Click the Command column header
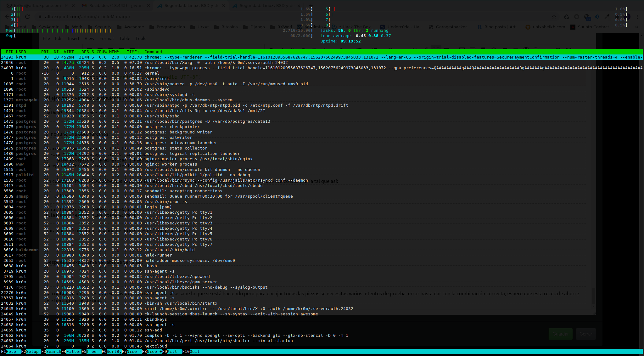 pyautogui.click(x=153, y=52)
